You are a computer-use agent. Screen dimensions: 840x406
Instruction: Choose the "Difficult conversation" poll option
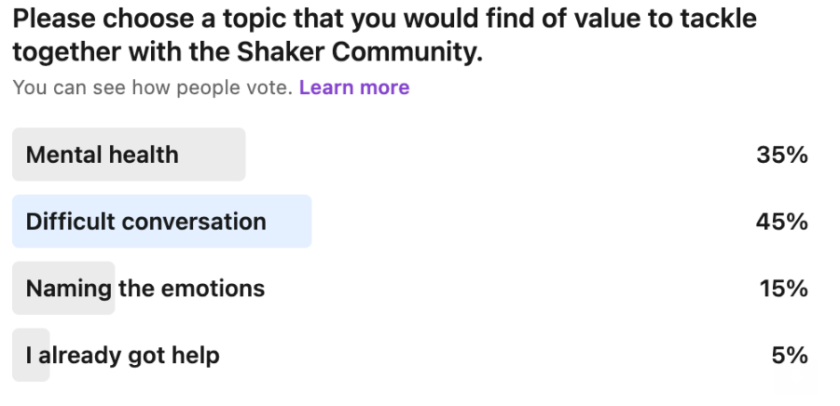click(146, 222)
